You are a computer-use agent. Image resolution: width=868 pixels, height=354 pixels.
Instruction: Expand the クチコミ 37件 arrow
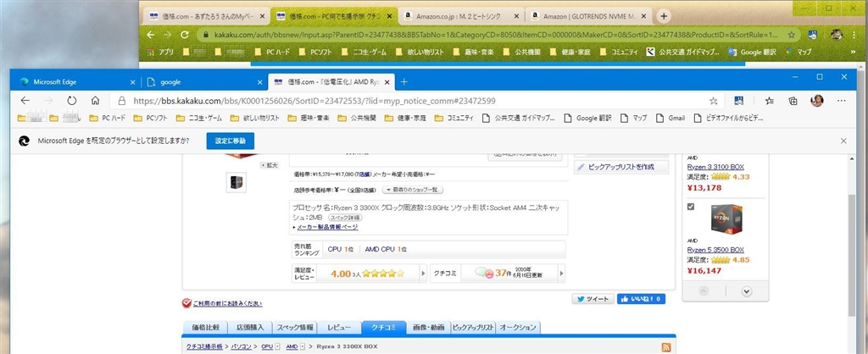point(561,274)
